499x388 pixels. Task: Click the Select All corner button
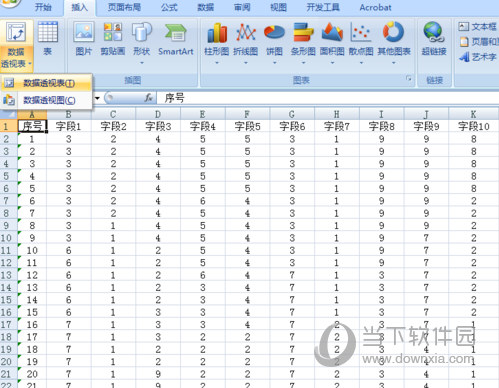pos(8,114)
